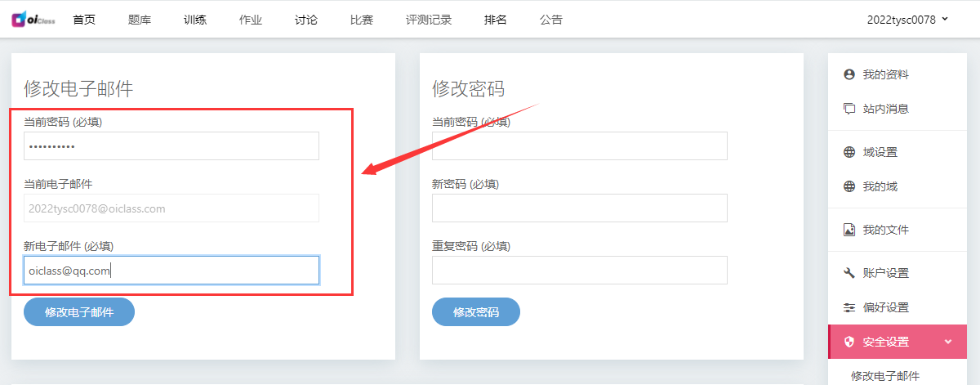
Task: Click the 新电子邮件 (必填) label
Action: [x=69, y=246]
